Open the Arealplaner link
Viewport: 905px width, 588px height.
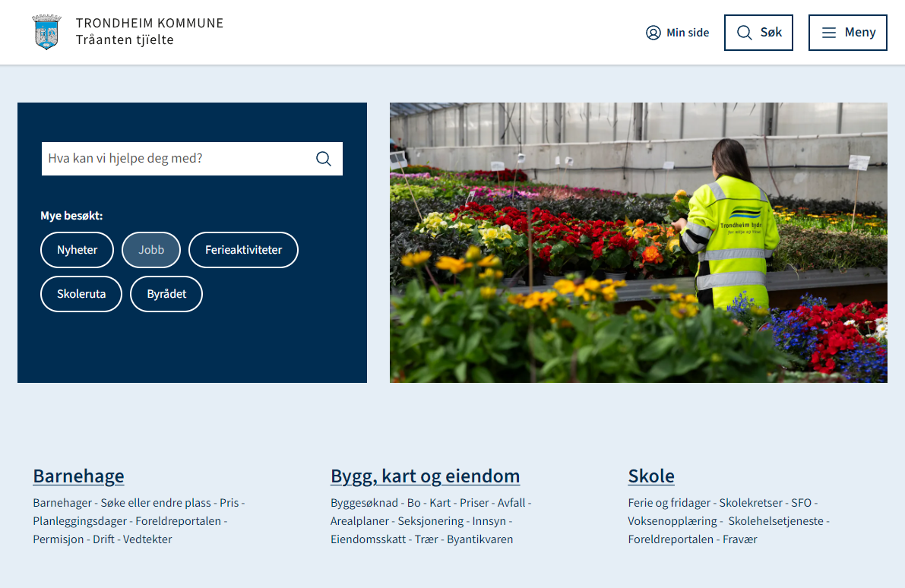pyautogui.click(x=359, y=521)
